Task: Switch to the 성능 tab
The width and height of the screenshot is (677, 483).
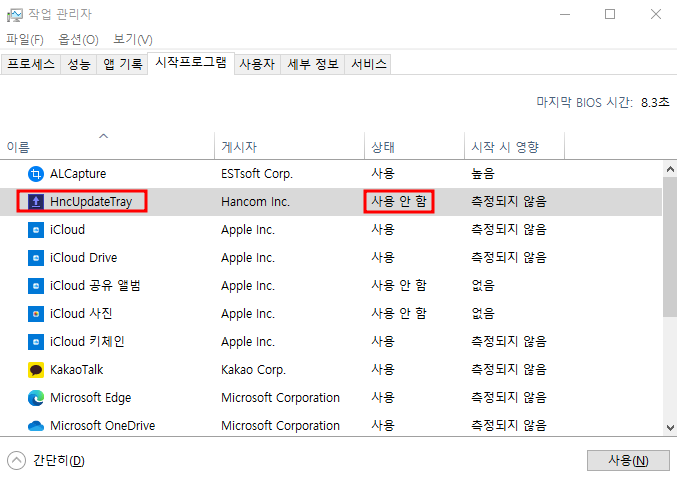Action: click(79, 64)
